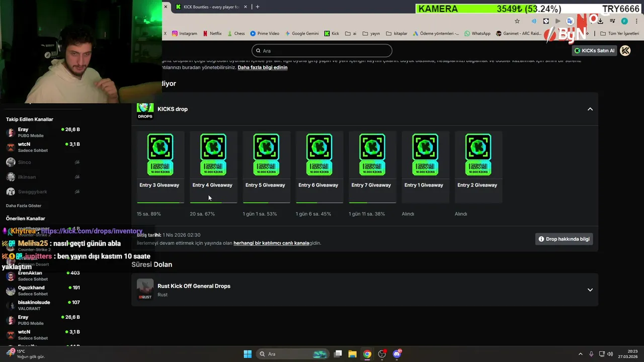This screenshot has height=362, width=644.
Task: Open the Daha fazla bilgi edinin link
Action: tap(263, 67)
